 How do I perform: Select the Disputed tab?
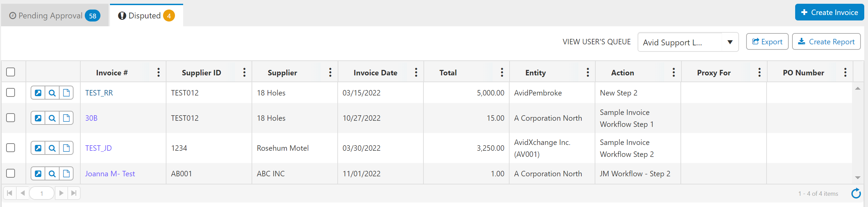click(x=146, y=16)
